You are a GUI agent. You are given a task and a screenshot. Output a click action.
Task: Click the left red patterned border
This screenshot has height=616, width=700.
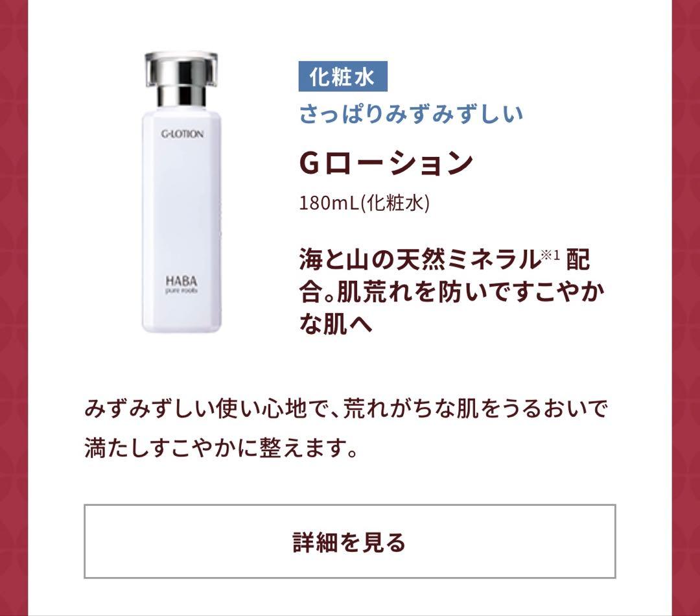14,308
